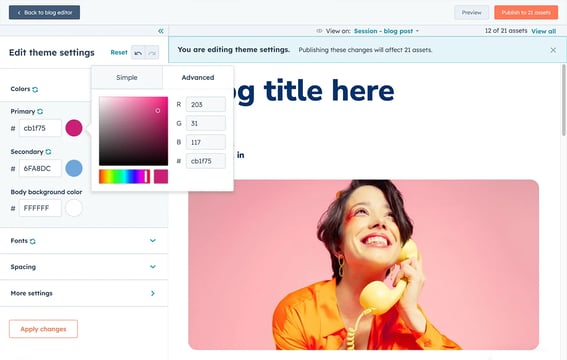Open More settings
The image size is (567, 360).
[x=84, y=293]
